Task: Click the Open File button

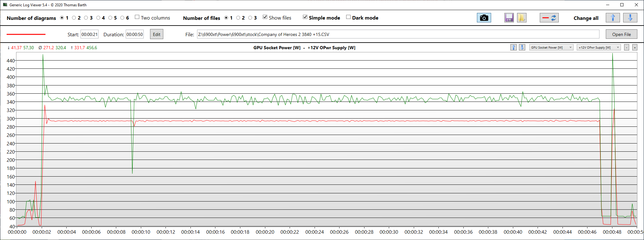Action: pos(621,34)
